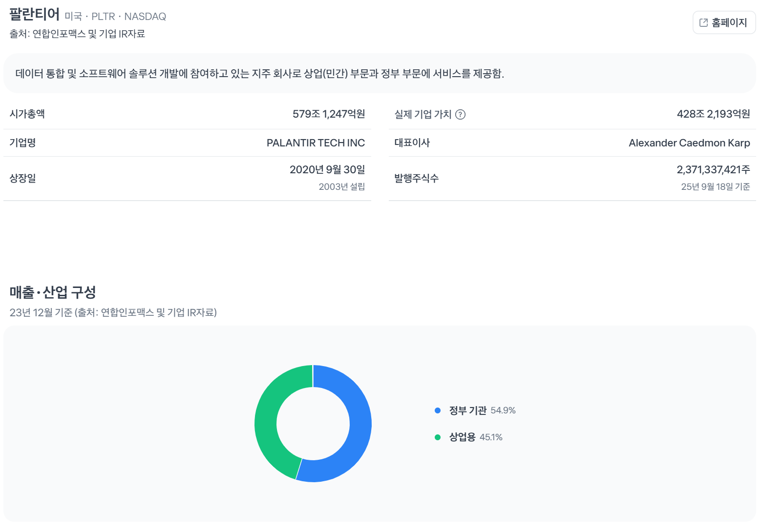Click the PALANTIR TECH INC value

316,143
